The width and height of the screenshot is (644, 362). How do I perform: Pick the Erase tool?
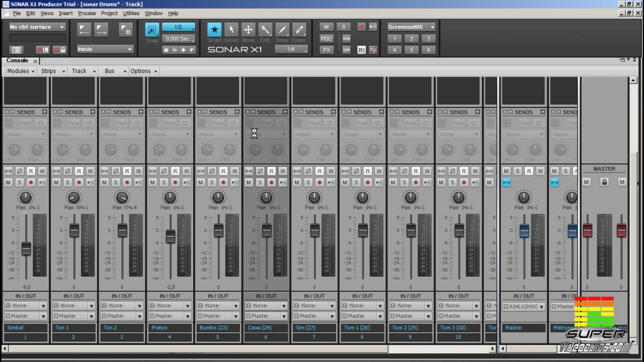[299, 30]
